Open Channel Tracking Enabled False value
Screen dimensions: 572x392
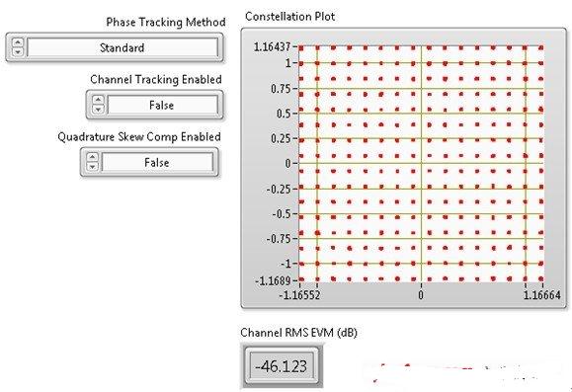(x=163, y=105)
